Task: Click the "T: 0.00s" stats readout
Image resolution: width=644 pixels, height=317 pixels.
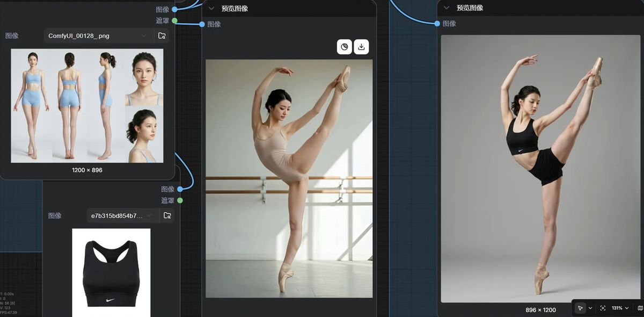Action: click(x=8, y=294)
